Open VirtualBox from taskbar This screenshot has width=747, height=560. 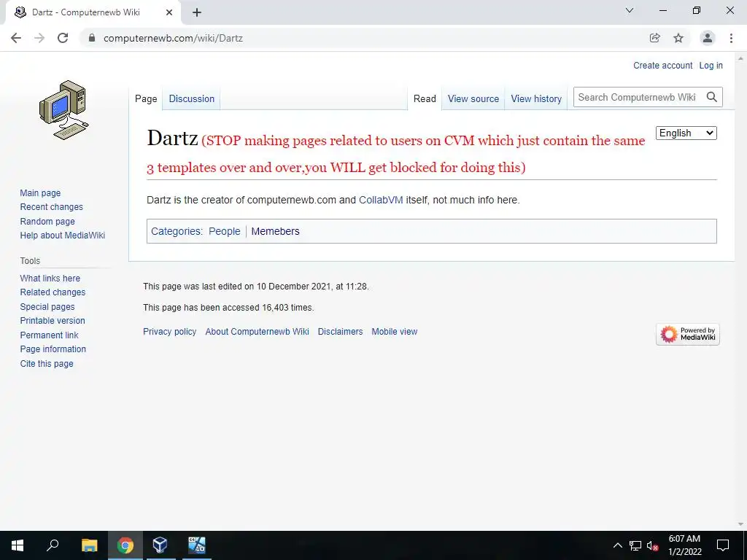[x=160, y=545]
